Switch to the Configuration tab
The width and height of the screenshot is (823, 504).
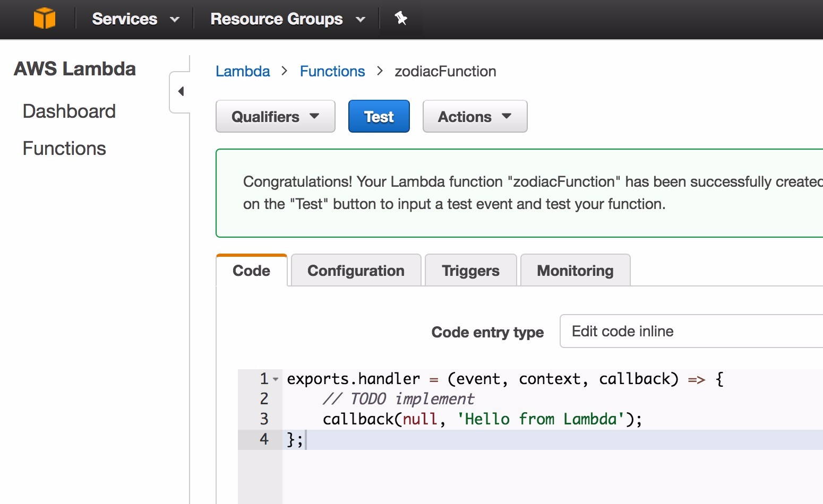tap(356, 271)
